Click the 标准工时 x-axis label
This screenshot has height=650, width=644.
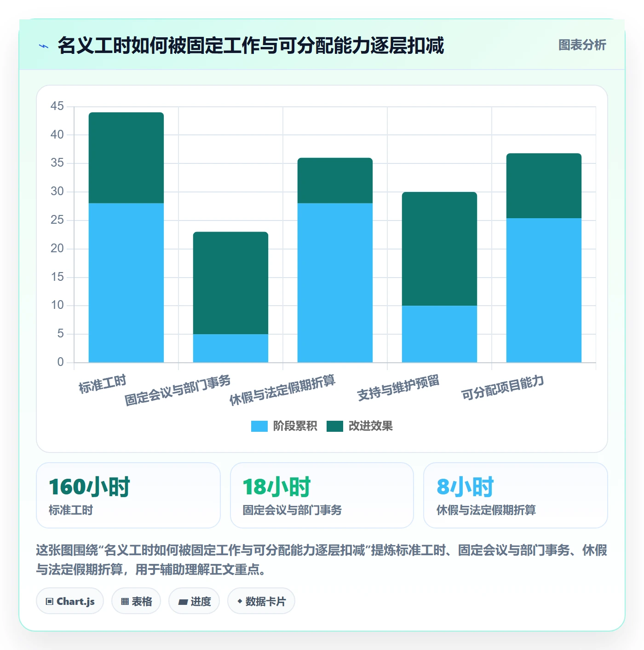coord(102,385)
